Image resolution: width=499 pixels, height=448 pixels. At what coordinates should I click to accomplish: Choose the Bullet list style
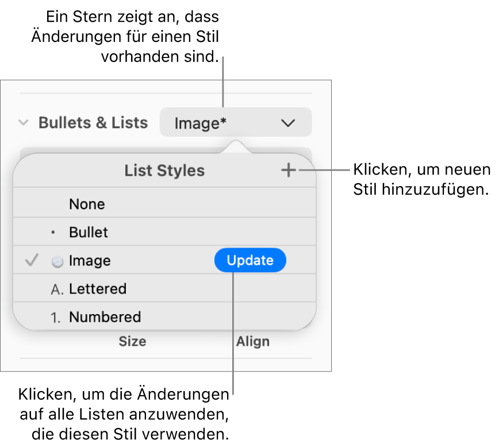(x=89, y=233)
